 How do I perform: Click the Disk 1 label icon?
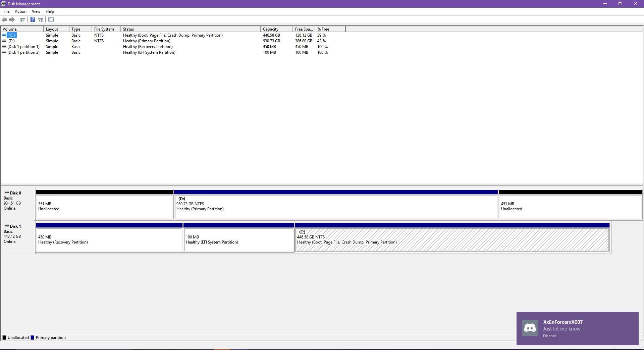[7, 226]
